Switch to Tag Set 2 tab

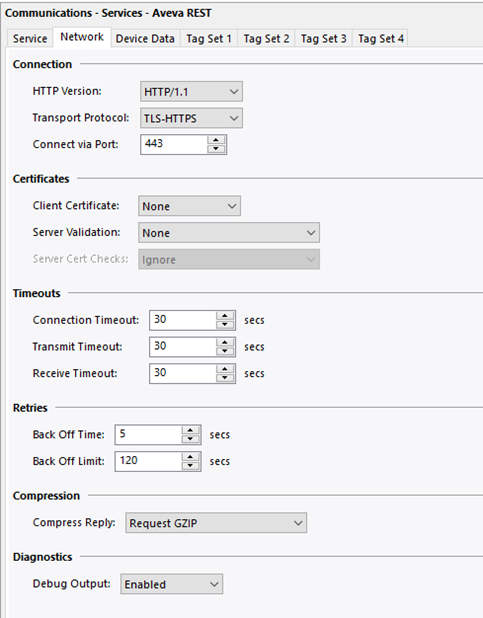(x=266, y=39)
